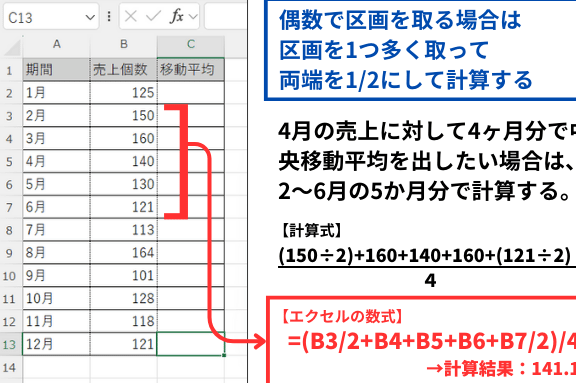The height and width of the screenshot is (383, 576).
Task: Click the Select All corner triangle
Action: 12,47
